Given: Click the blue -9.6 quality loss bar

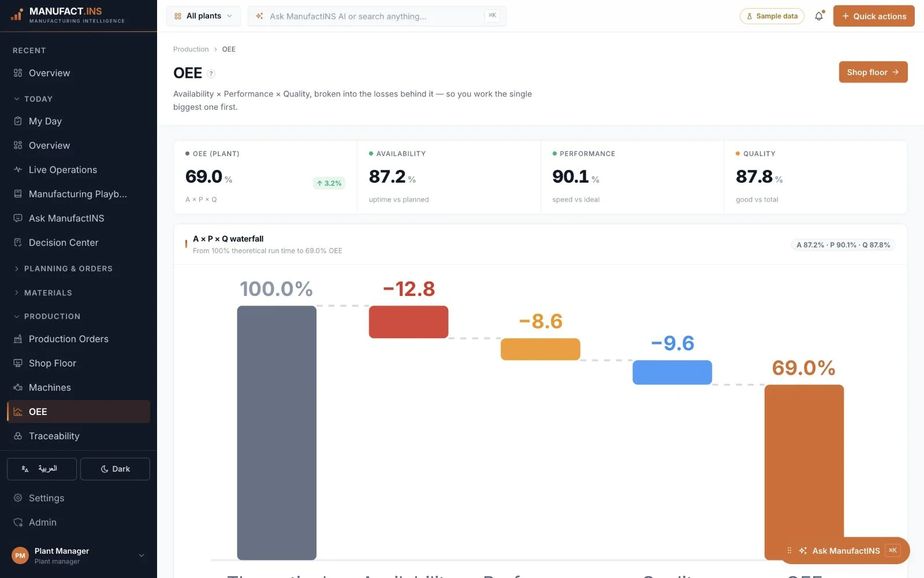Looking at the screenshot, I should 672,372.
